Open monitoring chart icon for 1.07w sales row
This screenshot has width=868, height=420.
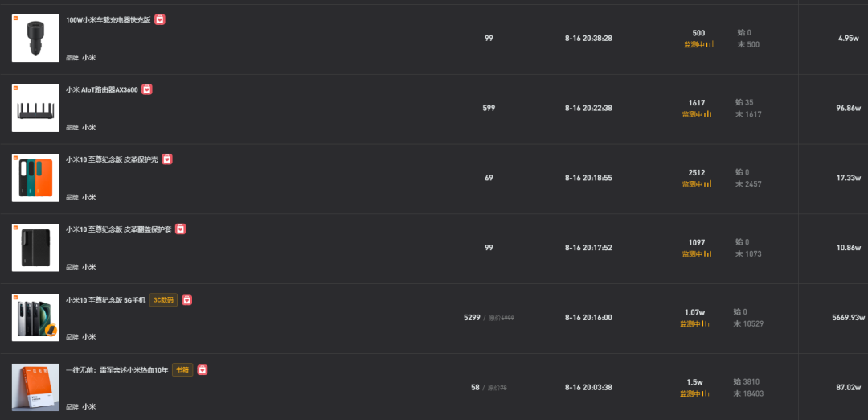pos(706,323)
